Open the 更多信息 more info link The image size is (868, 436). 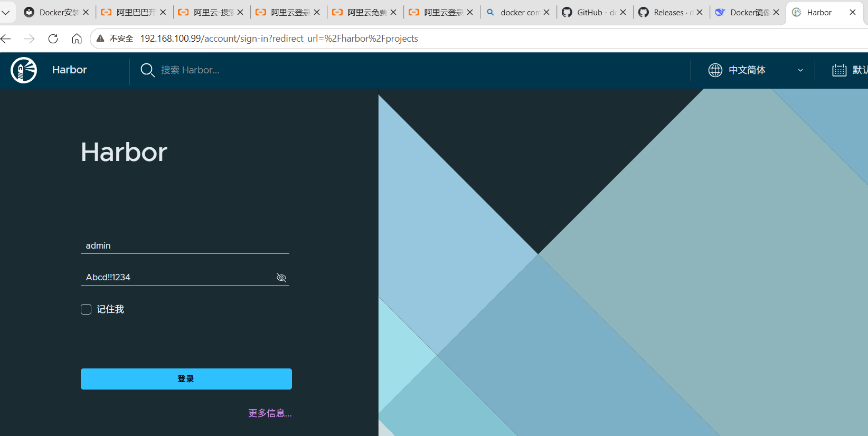click(x=270, y=413)
